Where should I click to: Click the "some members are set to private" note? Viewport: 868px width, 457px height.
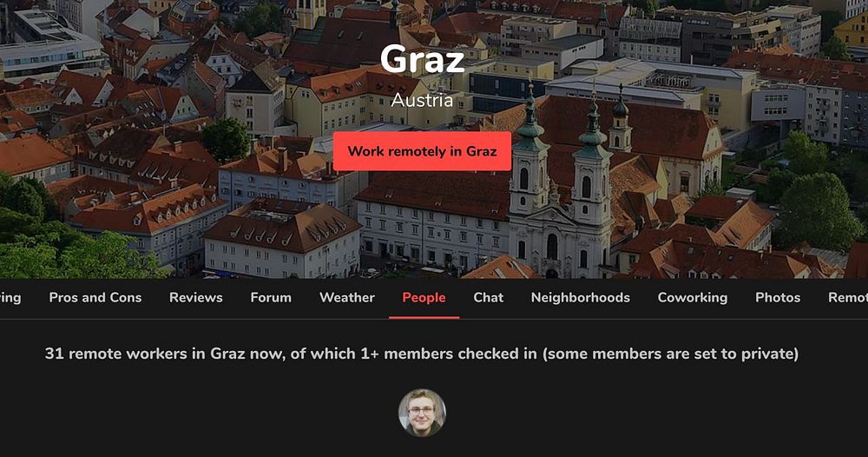click(670, 354)
